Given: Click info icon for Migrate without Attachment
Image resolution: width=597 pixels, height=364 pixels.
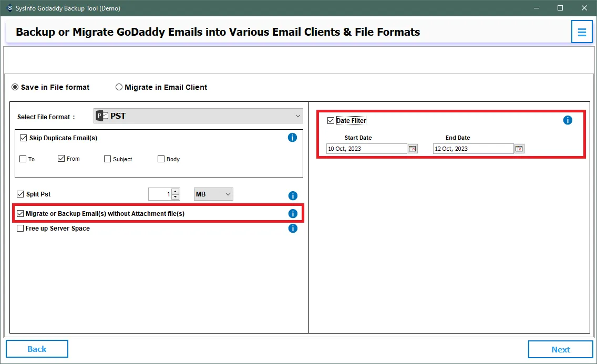Looking at the screenshot, I should point(292,214).
